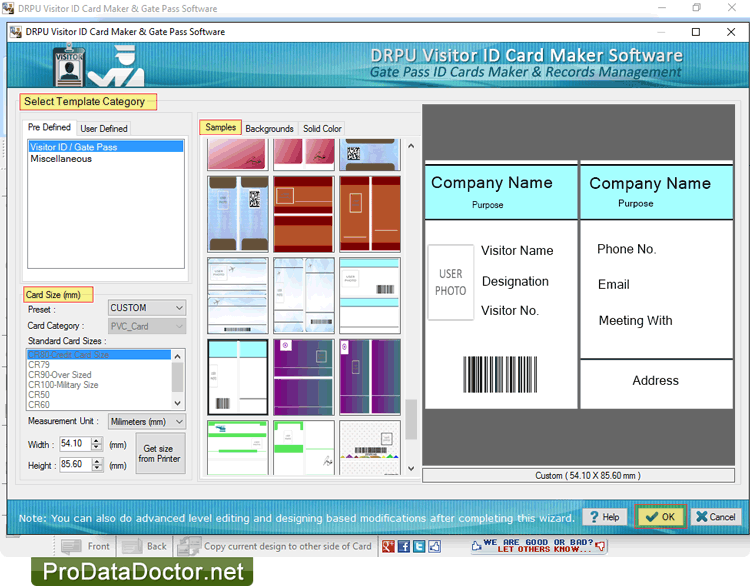Image resolution: width=750 pixels, height=586 pixels.
Task: Click the back card Address preview
Action: click(x=656, y=380)
